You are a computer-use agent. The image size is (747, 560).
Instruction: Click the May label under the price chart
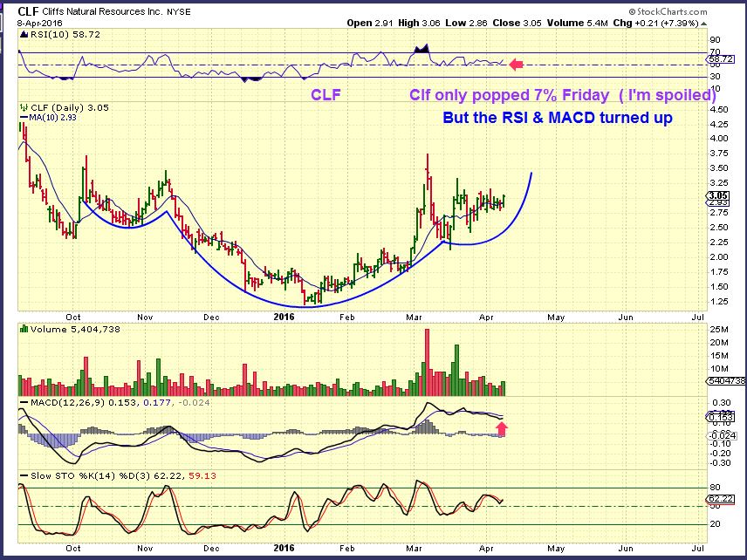click(x=556, y=318)
